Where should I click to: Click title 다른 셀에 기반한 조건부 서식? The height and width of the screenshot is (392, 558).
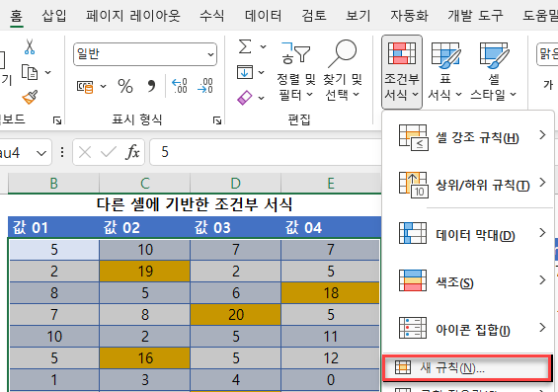[195, 204]
